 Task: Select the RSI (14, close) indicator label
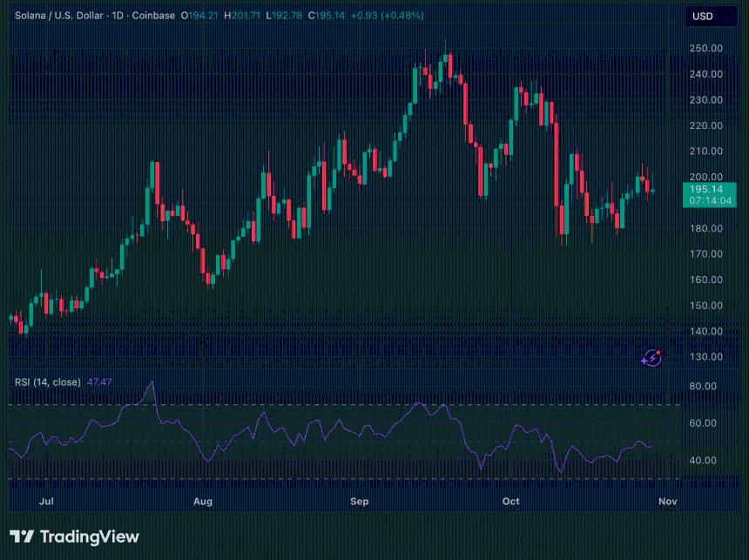click(x=48, y=381)
